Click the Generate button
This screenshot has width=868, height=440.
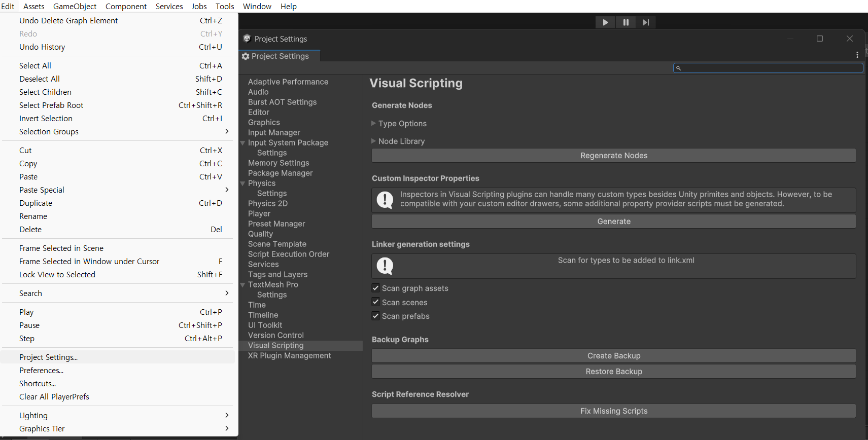[x=614, y=222]
